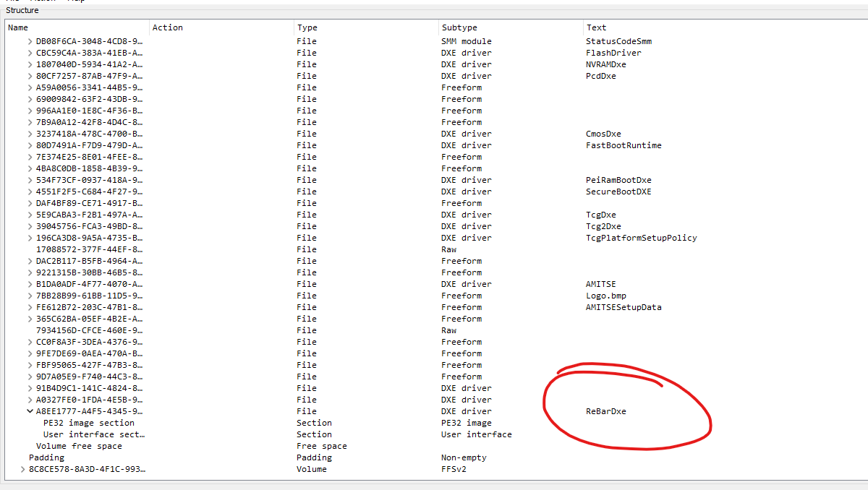Expand the 8C8CE578-8A3D-4F1C volume node
This screenshot has height=490, width=868.
(x=22, y=469)
